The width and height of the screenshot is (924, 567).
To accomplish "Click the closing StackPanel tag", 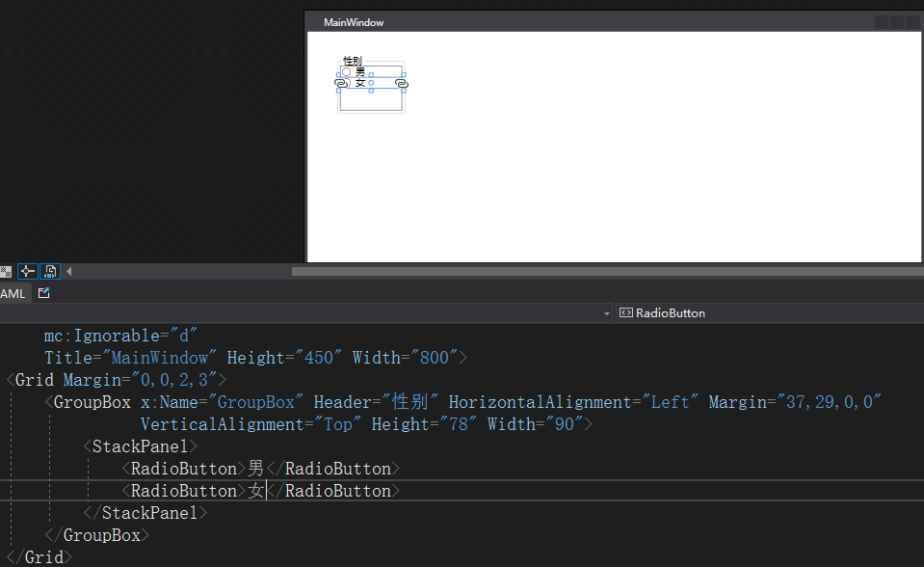I will pyautogui.click(x=145, y=513).
